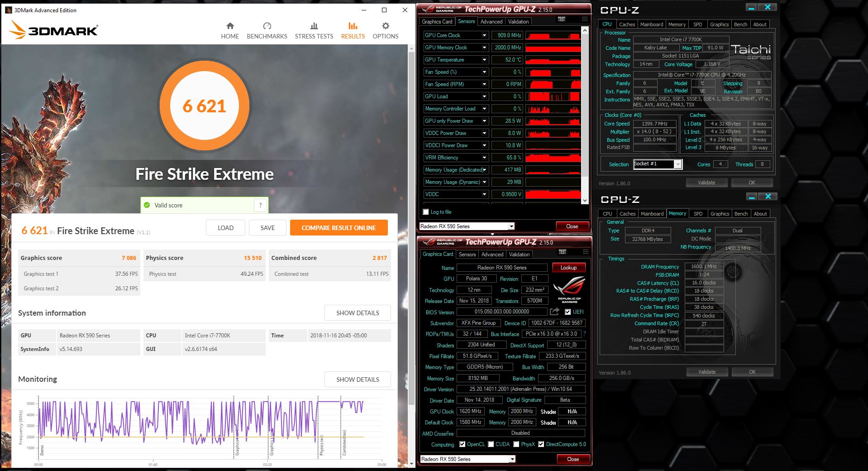The width and height of the screenshot is (868, 471).
Task: Toggle the Log to file checkbox
Action: [425, 212]
